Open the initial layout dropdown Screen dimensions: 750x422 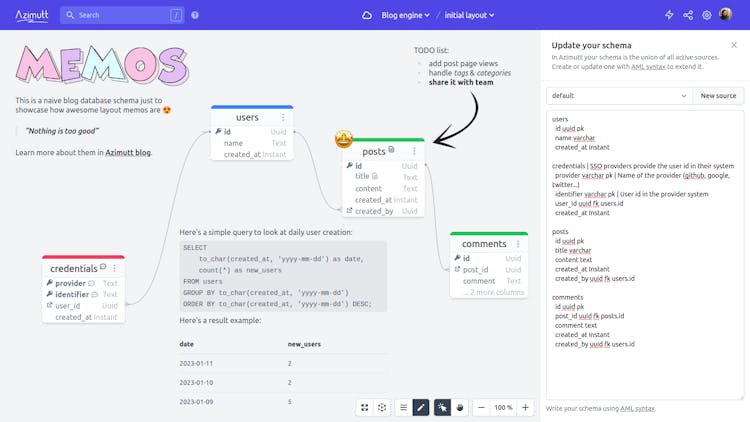[469, 15]
